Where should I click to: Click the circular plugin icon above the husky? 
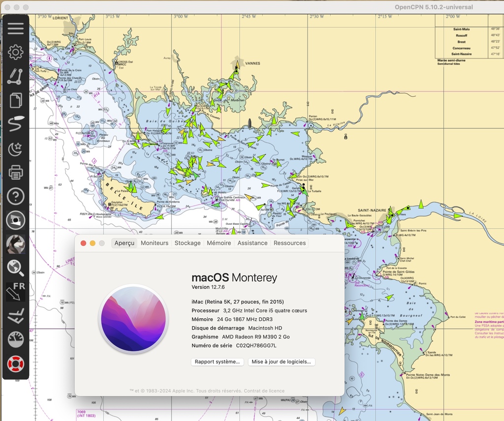click(x=16, y=220)
